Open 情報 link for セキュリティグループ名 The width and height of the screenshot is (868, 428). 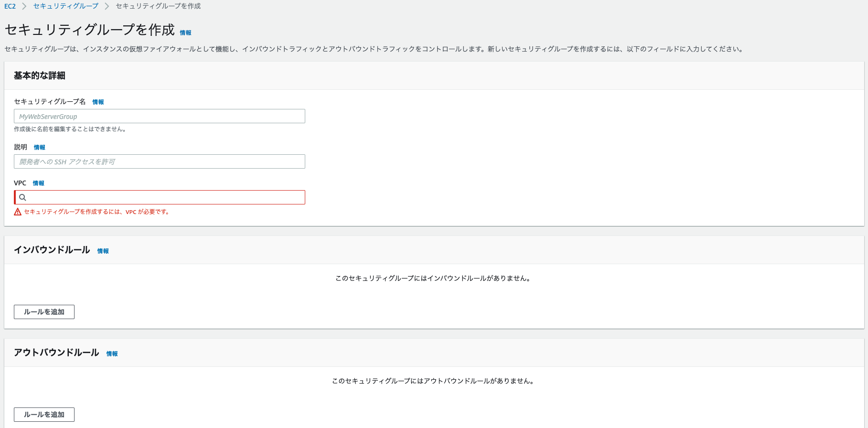tap(98, 102)
